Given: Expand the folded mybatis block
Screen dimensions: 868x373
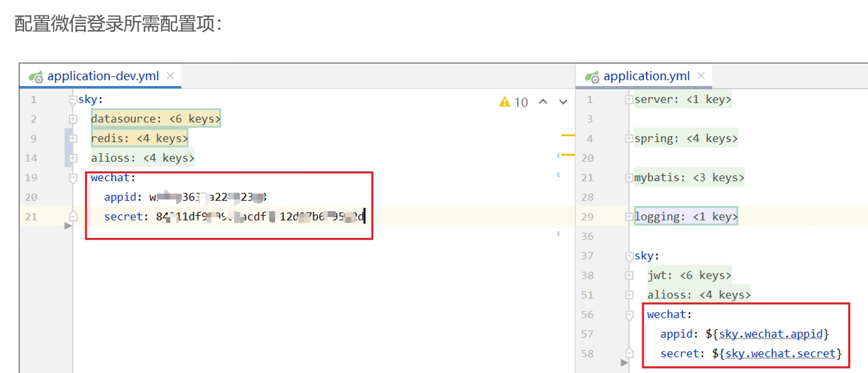Looking at the screenshot, I should [x=629, y=178].
